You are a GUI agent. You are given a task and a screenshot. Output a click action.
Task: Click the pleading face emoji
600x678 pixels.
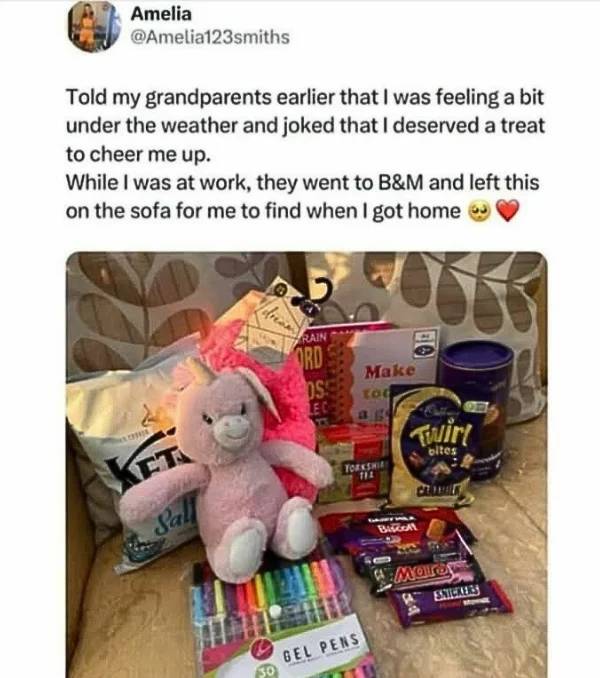[479, 211]
